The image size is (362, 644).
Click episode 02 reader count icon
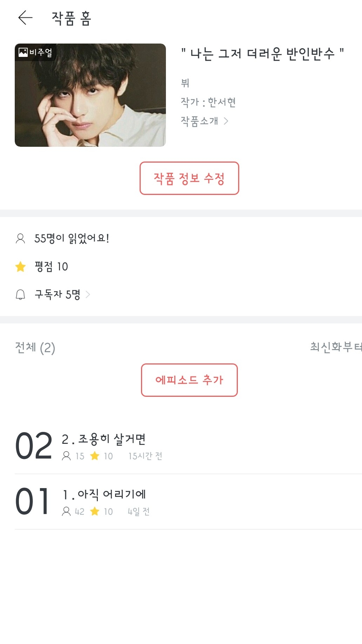66,456
